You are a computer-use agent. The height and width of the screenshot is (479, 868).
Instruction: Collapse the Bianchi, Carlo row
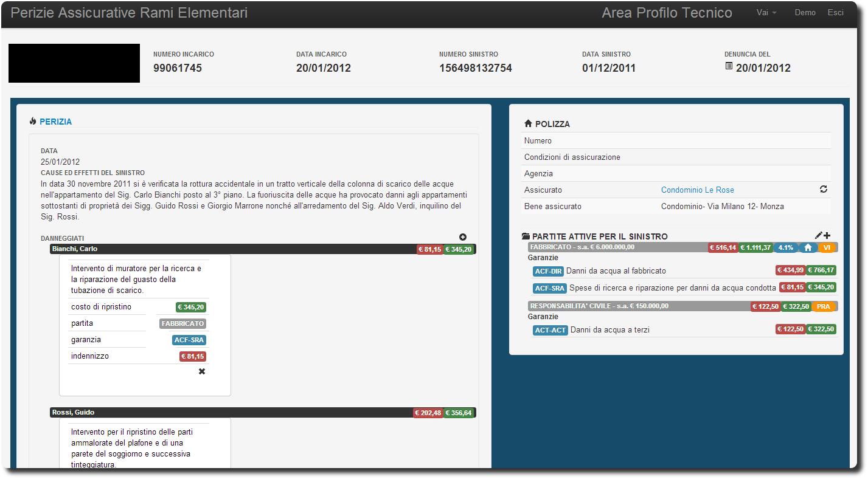231,249
